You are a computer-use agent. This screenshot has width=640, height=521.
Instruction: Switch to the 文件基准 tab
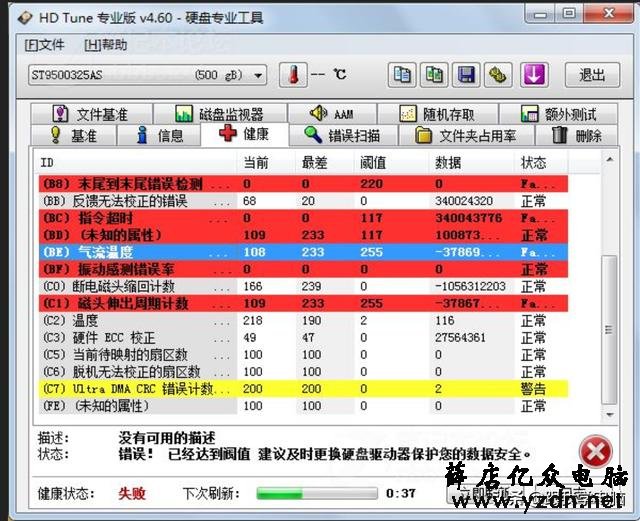(x=91, y=114)
